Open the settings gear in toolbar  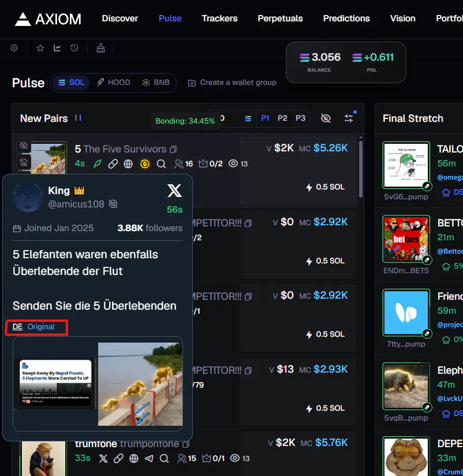[x=14, y=48]
